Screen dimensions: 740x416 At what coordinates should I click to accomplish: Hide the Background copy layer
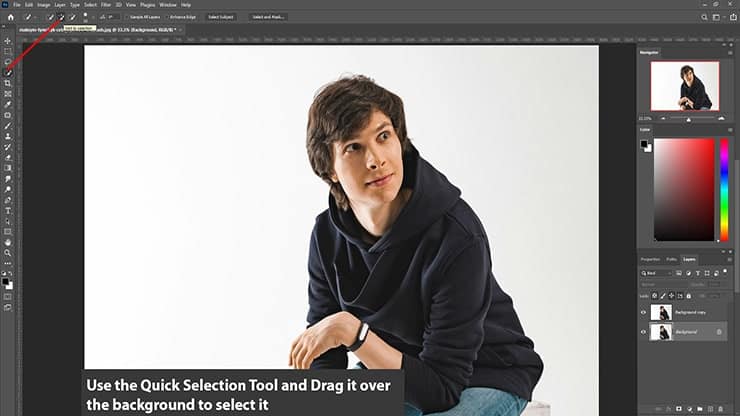pos(643,312)
